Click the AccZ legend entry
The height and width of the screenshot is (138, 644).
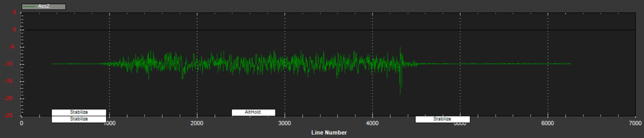43,7
